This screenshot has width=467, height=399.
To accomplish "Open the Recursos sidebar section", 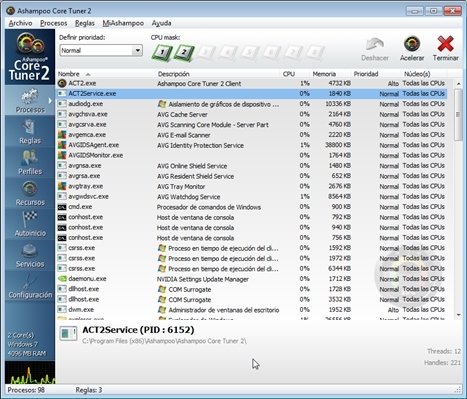I will point(30,193).
